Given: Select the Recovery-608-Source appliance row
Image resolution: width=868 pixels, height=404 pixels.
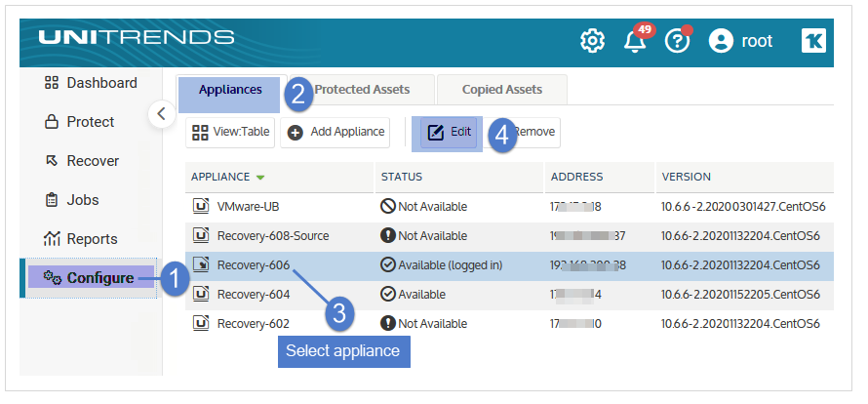Looking at the screenshot, I should (509, 236).
